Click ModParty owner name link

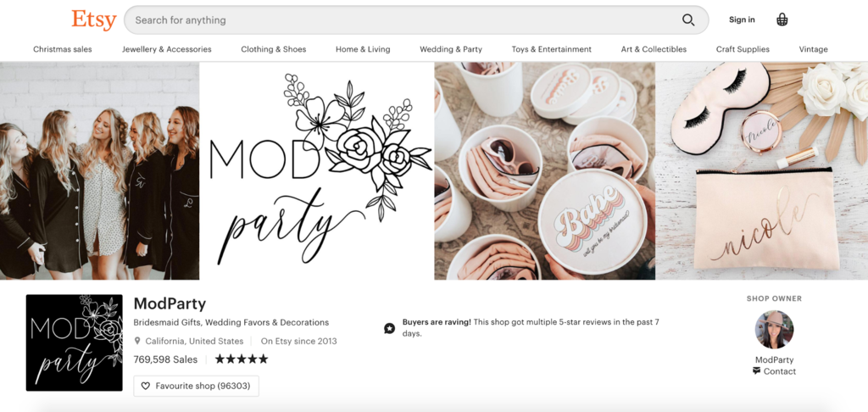(775, 360)
